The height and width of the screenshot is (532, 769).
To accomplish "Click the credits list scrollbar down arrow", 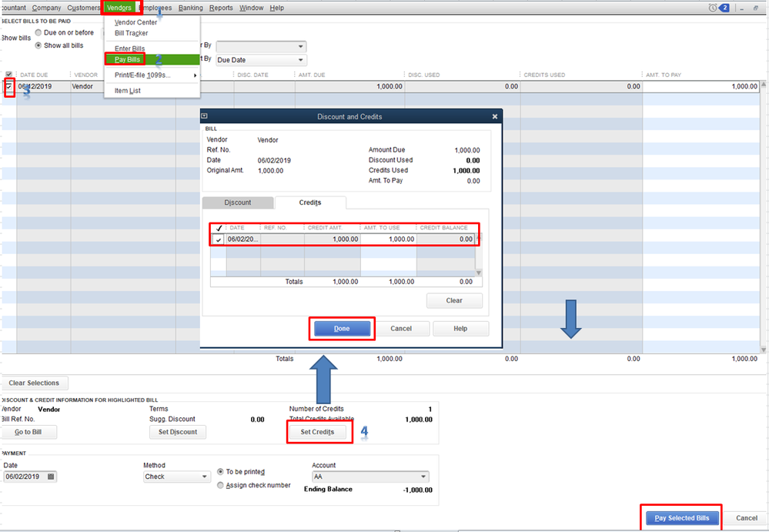I will click(479, 273).
